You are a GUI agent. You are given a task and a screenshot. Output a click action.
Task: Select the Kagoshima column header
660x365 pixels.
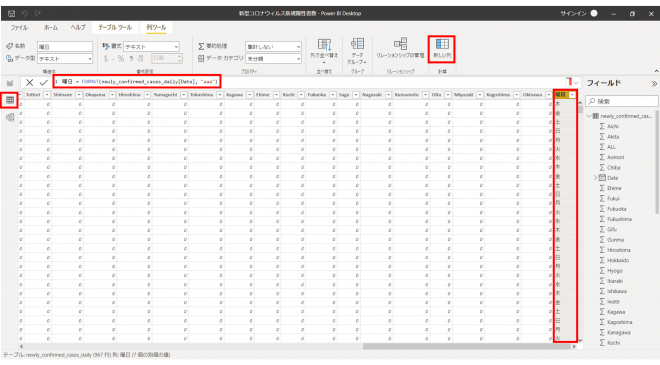[498, 95]
